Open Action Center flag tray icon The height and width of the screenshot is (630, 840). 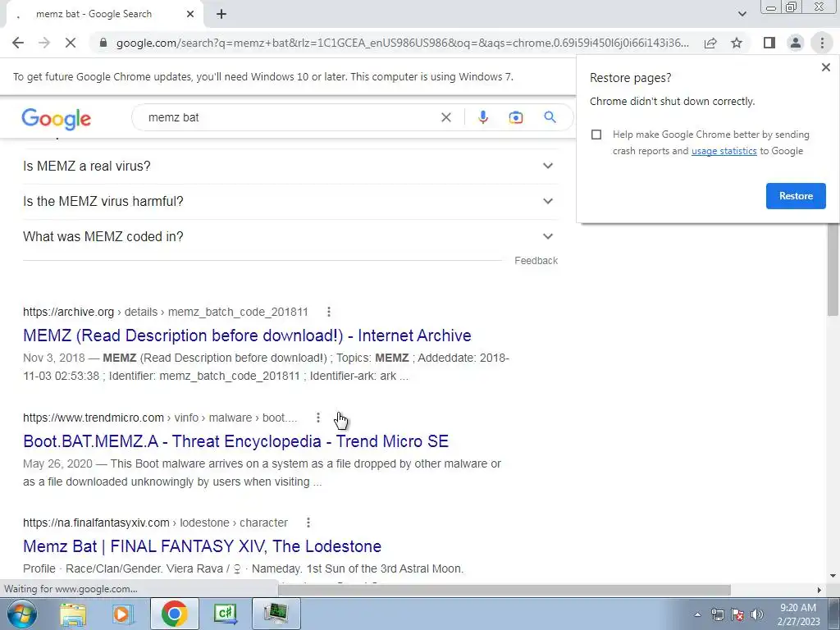coord(737,614)
